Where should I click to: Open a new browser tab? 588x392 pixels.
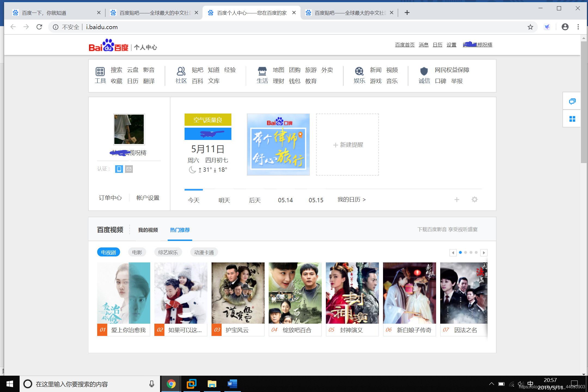[x=407, y=13]
